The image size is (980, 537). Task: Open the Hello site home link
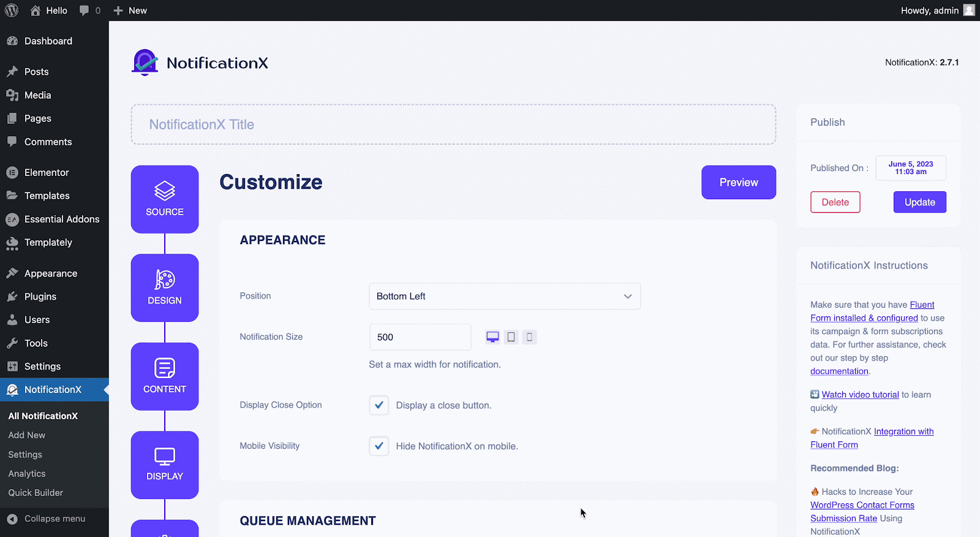click(x=48, y=10)
